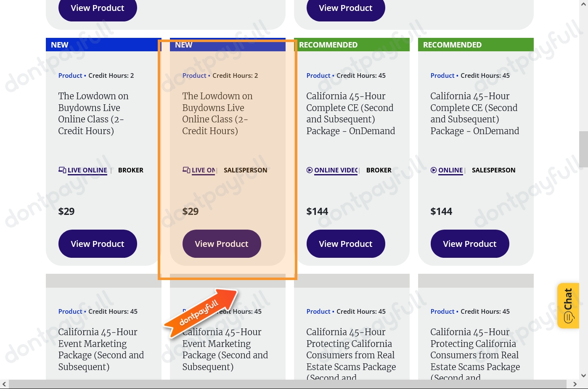Click the vertical scrollbar thumb
Screen dimensions: 588x389
pyautogui.click(x=584, y=149)
